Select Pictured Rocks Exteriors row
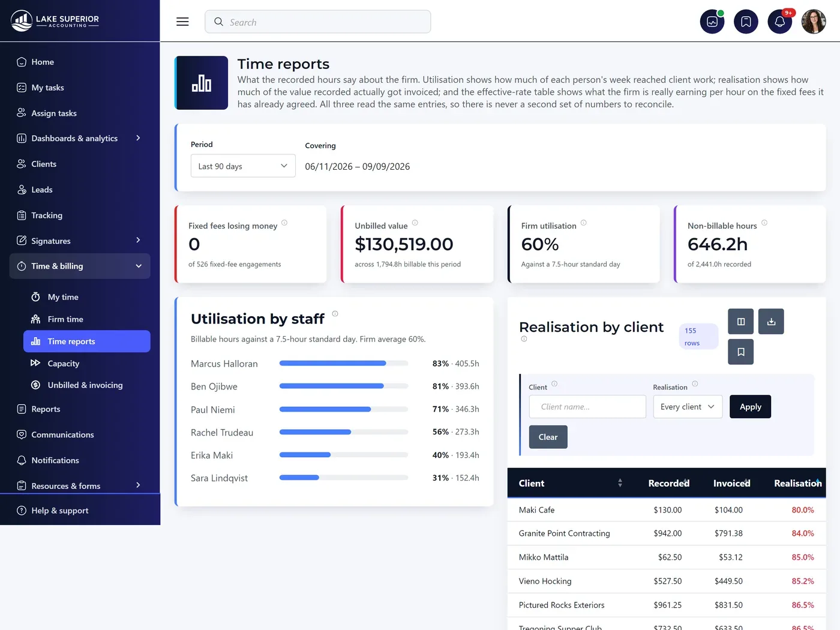Image resolution: width=840 pixels, height=630 pixels. [x=667, y=605]
